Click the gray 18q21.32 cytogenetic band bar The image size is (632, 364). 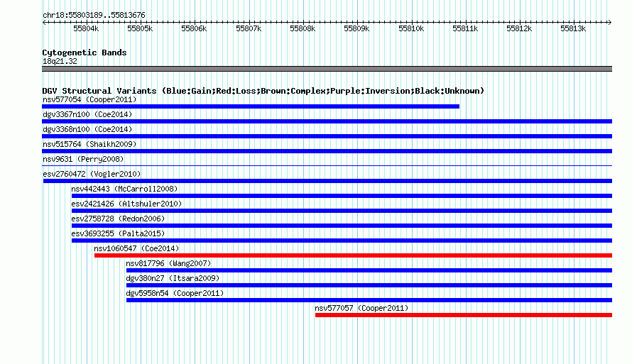click(327, 70)
